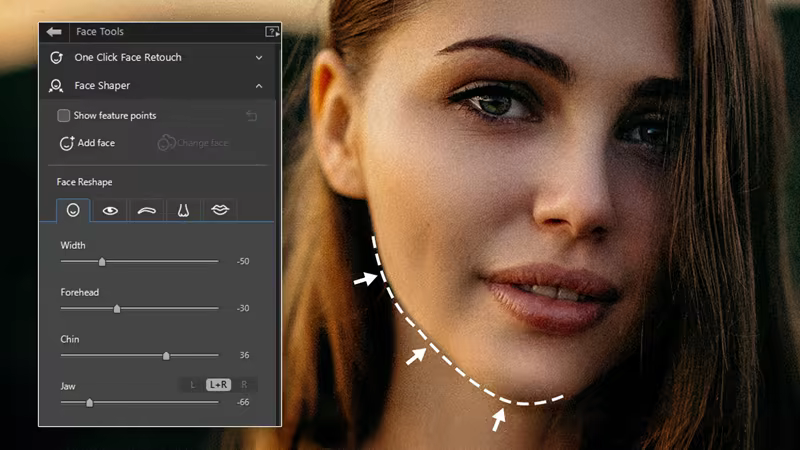This screenshot has height=450, width=800.
Task: Open the help icon in the panel header
Action: click(x=271, y=32)
